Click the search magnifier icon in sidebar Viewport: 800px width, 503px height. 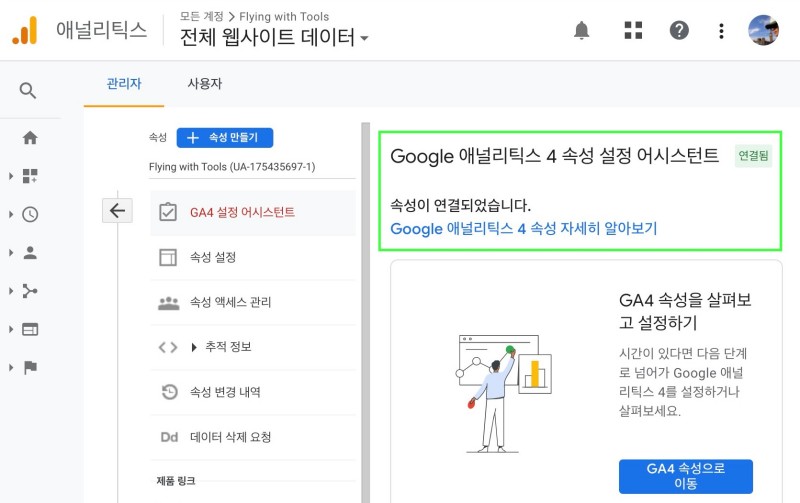point(29,91)
